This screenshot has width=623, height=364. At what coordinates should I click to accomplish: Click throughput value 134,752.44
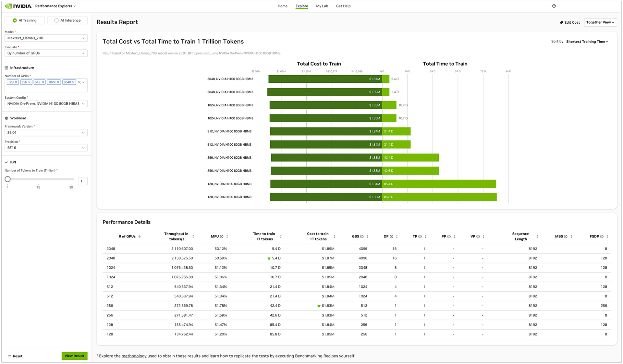[x=184, y=334]
